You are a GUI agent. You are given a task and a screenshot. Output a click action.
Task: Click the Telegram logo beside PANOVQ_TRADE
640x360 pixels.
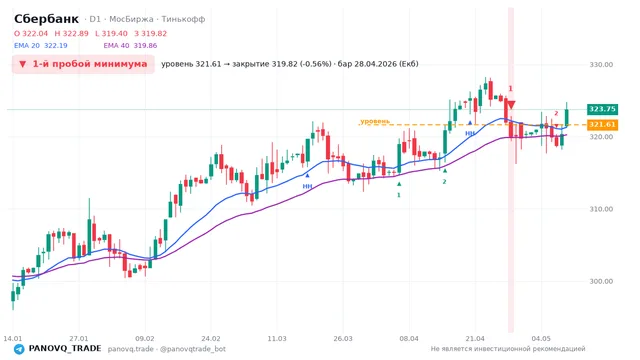click(19, 349)
